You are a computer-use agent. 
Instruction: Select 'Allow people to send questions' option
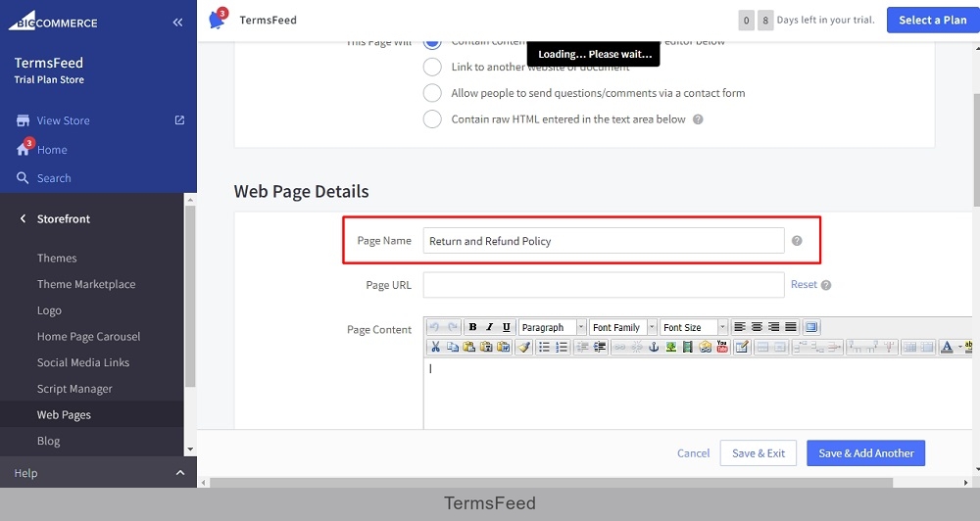[x=432, y=93]
